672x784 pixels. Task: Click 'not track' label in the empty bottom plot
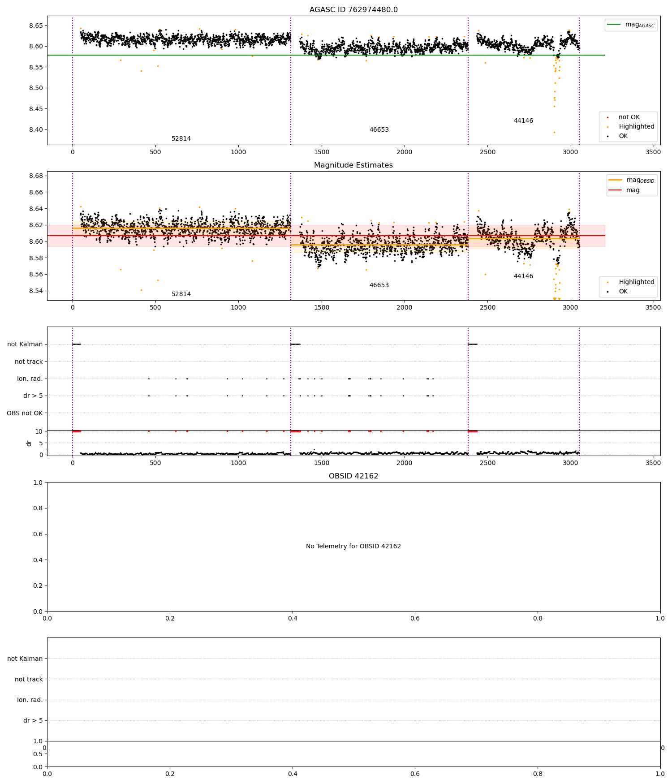(x=29, y=680)
